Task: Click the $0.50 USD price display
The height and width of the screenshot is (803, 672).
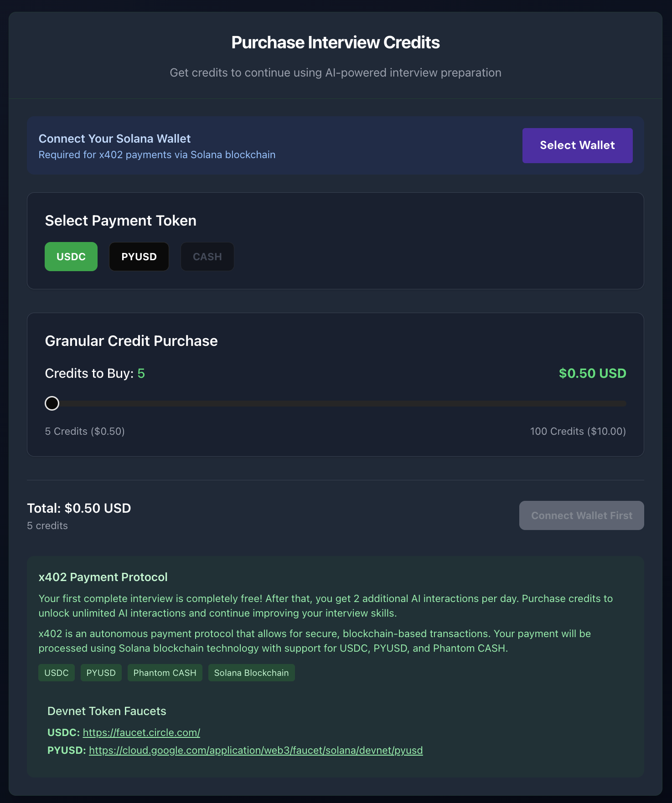Action: [592, 373]
